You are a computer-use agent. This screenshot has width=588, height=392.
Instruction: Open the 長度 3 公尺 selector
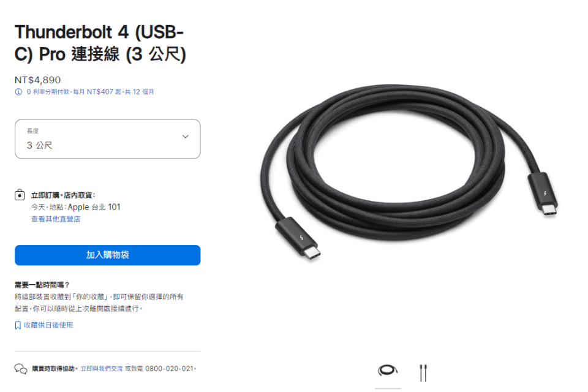[x=108, y=139]
